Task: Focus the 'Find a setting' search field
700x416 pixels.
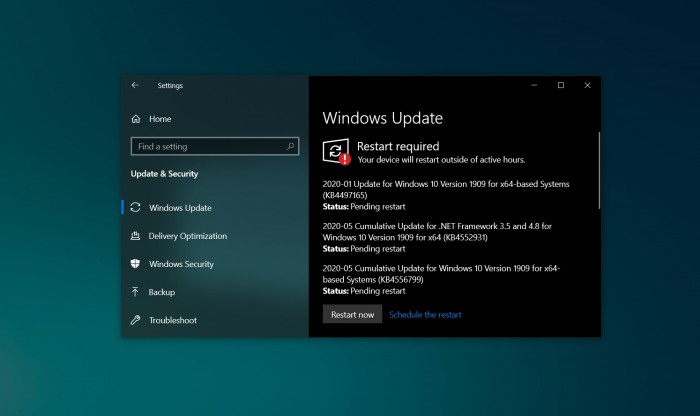Action: [208, 146]
